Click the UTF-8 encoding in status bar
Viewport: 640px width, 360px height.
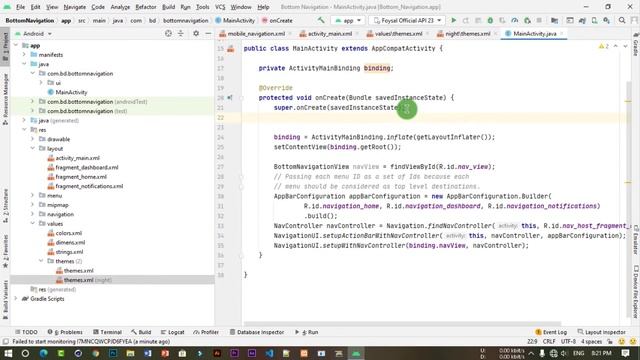click(x=568, y=342)
